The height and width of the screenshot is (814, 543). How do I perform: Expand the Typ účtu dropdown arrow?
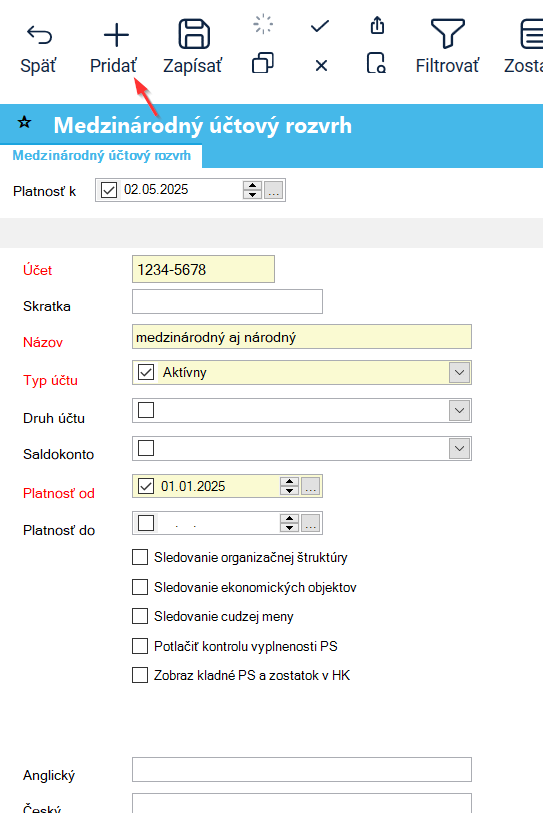(459, 372)
